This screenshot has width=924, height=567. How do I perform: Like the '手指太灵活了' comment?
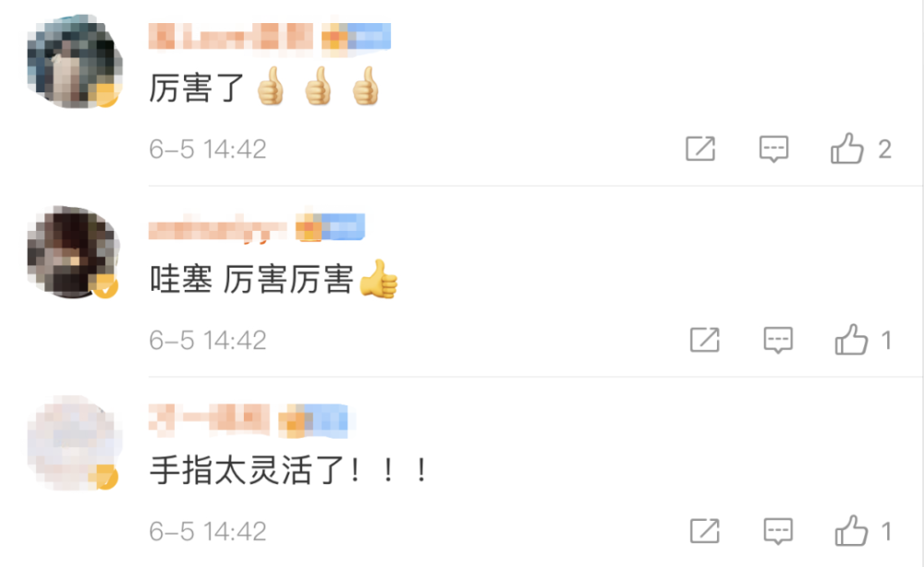[x=851, y=531]
